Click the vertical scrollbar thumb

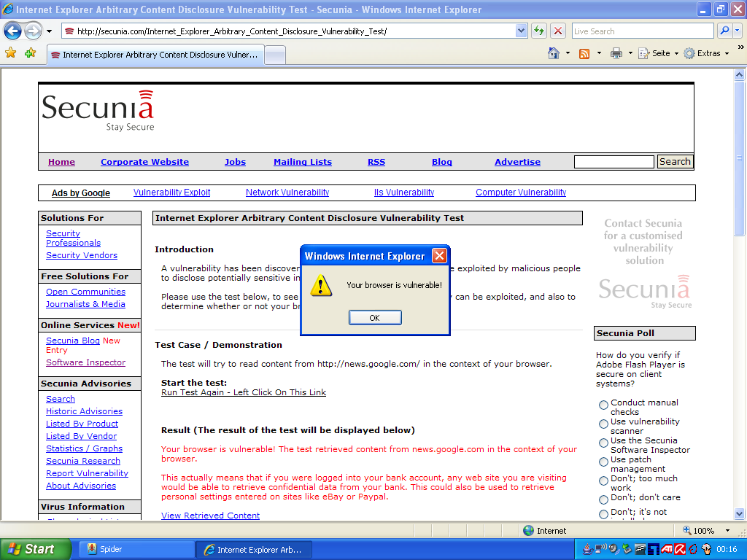click(739, 158)
